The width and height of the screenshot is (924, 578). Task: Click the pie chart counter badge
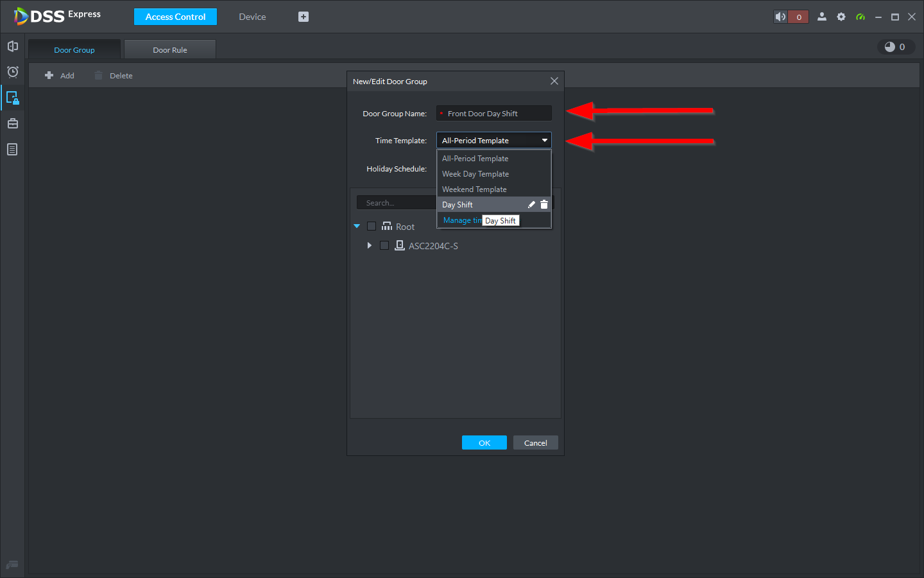896,47
